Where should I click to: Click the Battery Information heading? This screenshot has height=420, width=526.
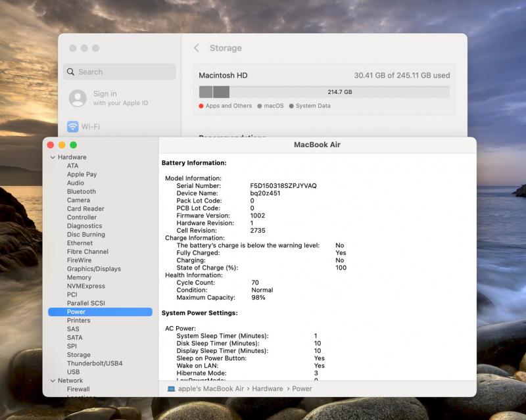click(194, 163)
